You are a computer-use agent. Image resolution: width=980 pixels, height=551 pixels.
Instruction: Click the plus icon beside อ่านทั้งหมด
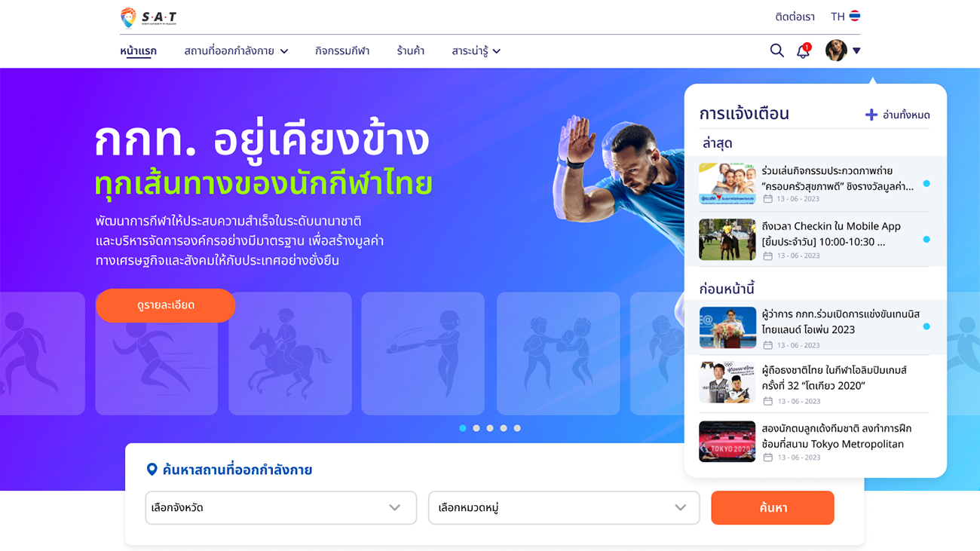(871, 115)
